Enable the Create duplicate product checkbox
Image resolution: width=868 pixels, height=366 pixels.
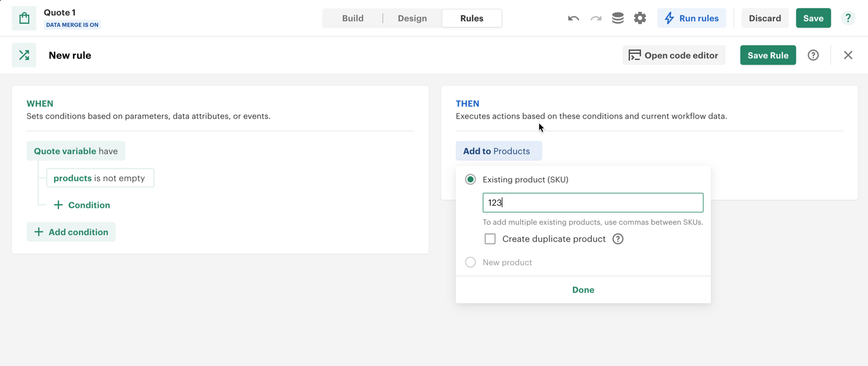point(490,238)
